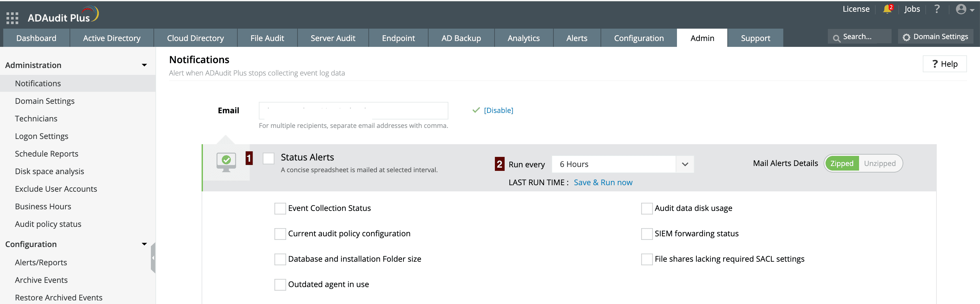Collapse the sidebar using the panel handle
The height and width of the screenshot is (304, 980).
(x=153, y=258)
